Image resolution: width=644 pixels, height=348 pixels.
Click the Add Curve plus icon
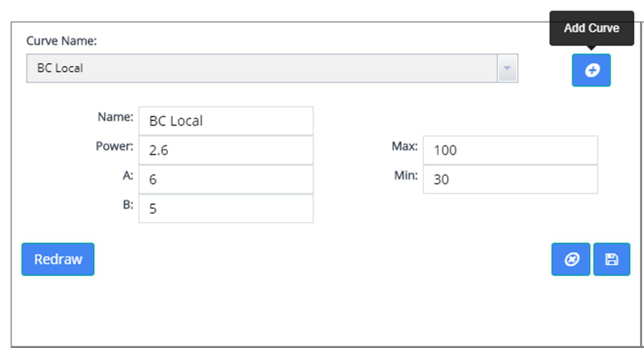pyautogui.click(x=591, y=70)
